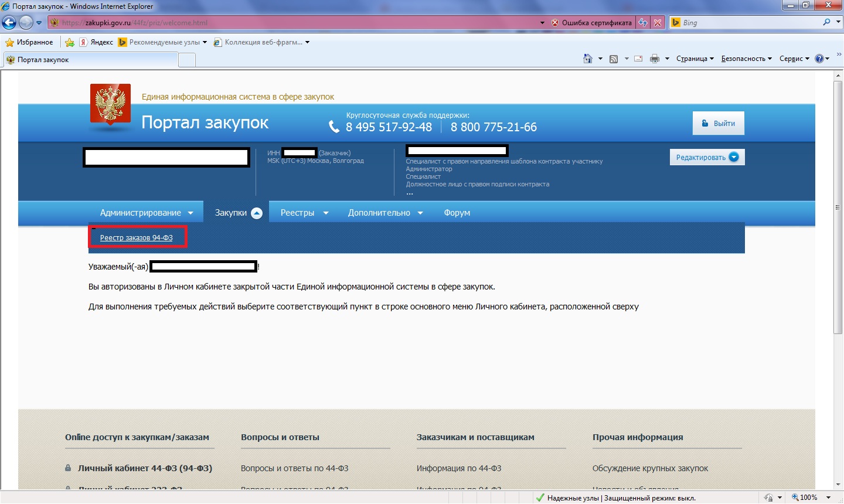Open the Реестр заказов 94-ФЗ link

pos(136,238)
